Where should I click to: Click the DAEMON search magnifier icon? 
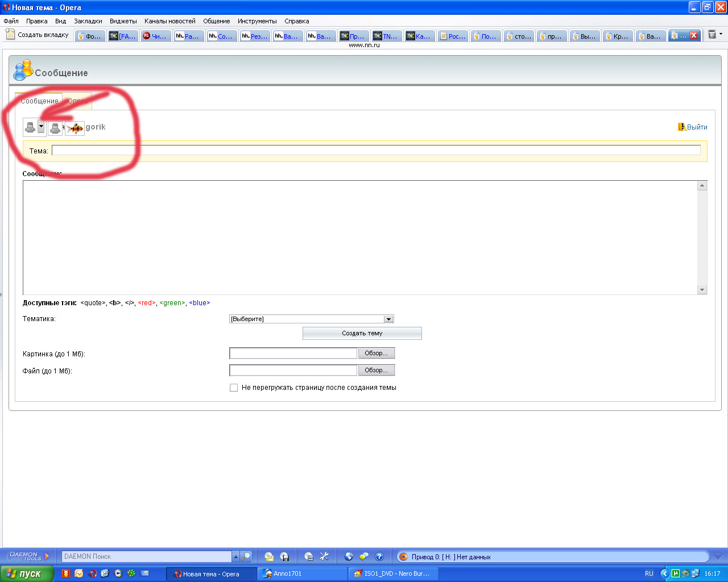pyautogui.click(x=246, y=556)
